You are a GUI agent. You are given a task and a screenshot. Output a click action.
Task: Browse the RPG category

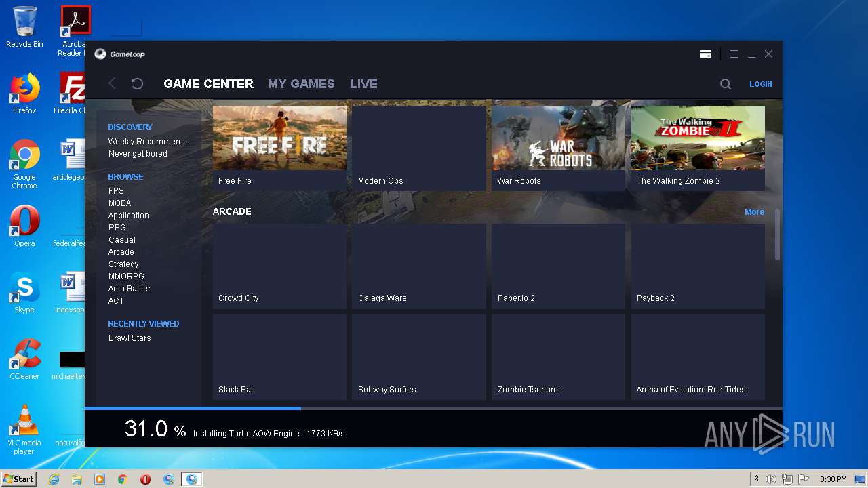coord(117,228)
